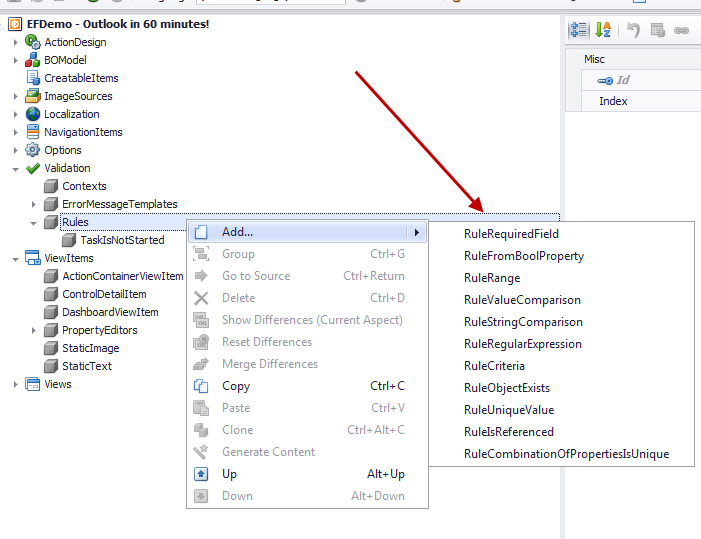
Task: Click the undo arrow icon in property grid toolbar
Action: tap(633, 30)
